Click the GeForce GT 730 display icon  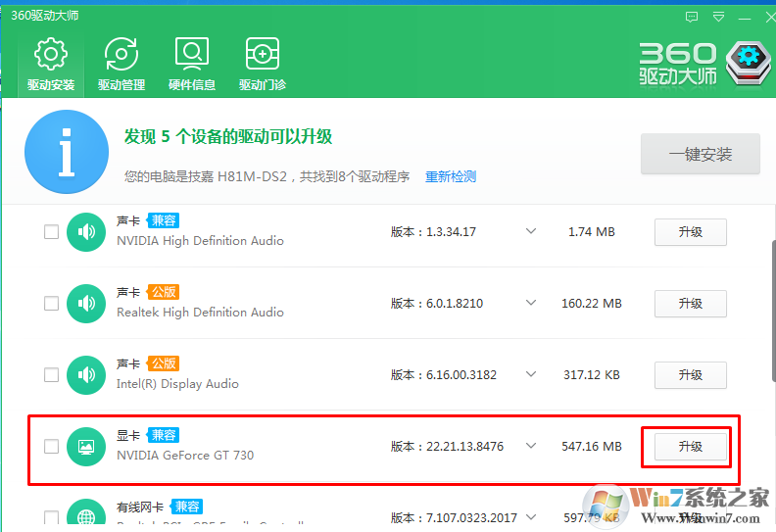coord(86,447)
